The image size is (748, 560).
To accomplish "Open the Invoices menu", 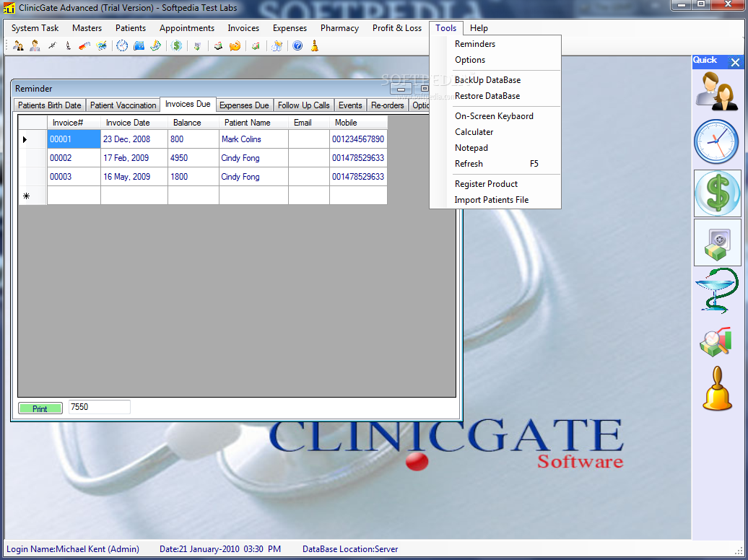I will coord(243,28).
